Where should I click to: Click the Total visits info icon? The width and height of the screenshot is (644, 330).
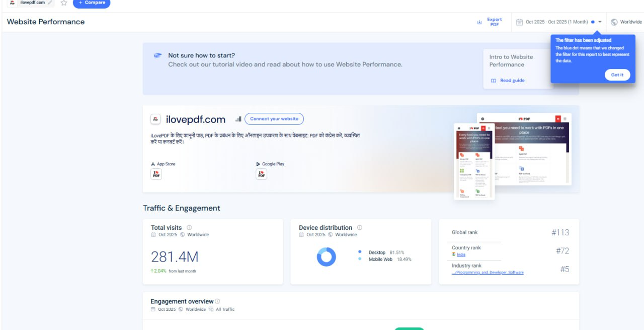pyautogui.click(x=189, y=228)
